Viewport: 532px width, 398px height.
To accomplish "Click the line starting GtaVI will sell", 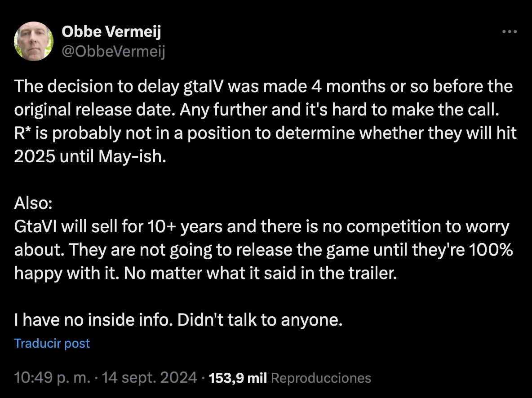I will [x=262, y=226].
